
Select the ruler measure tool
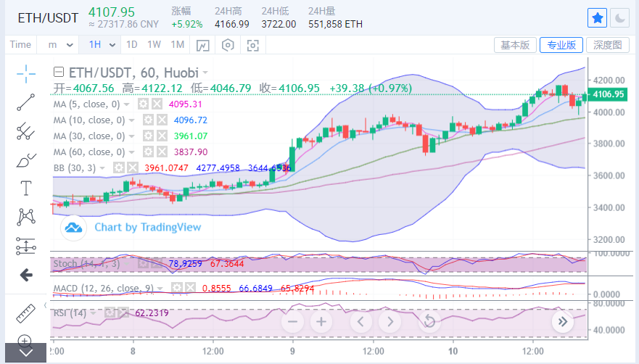tap(26, 313)
